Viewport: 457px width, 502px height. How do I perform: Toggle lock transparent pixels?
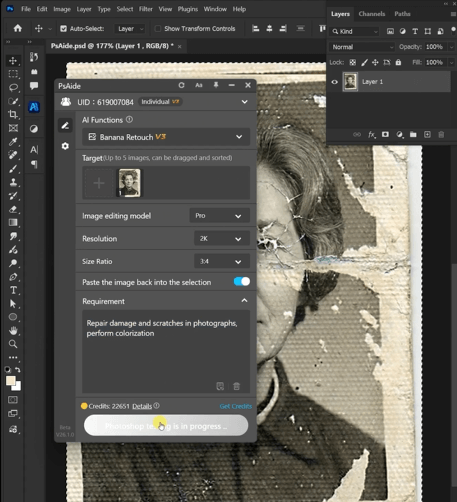point(353,62)
